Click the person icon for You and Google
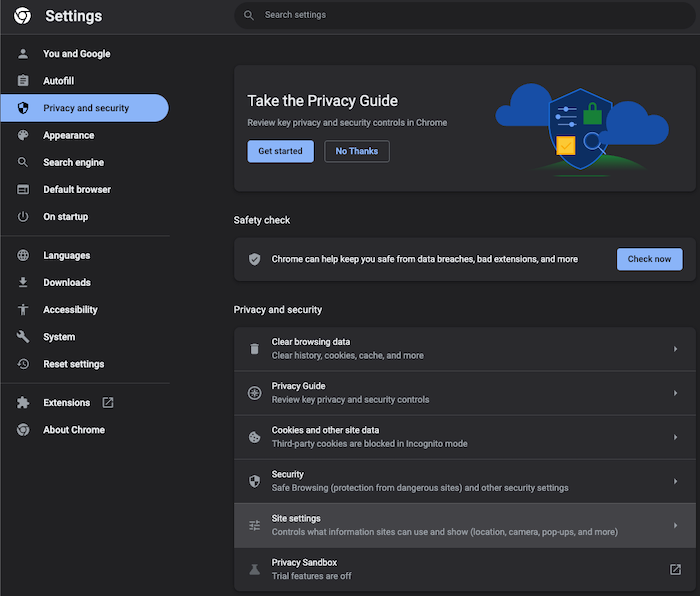 tap(23, 54)
